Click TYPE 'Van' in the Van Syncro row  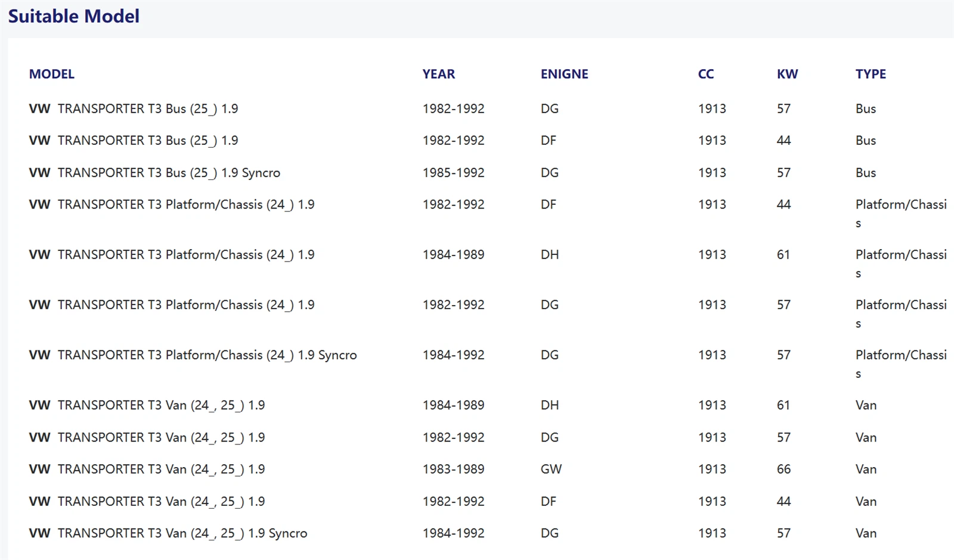point(866,533)
